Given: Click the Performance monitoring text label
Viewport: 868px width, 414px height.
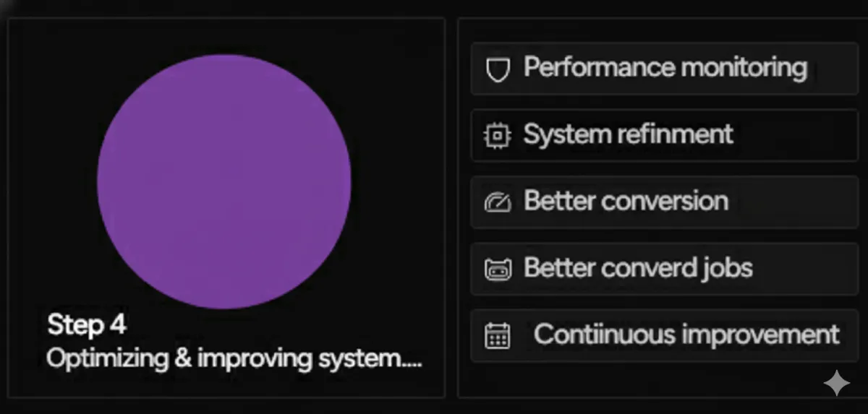Looking at the screenshot, I should (665, 68).
